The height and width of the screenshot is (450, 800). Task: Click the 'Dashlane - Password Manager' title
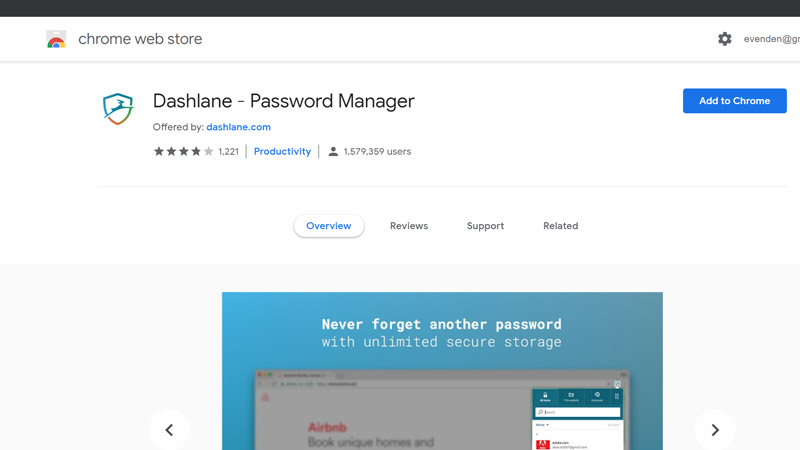coord(284,101)
